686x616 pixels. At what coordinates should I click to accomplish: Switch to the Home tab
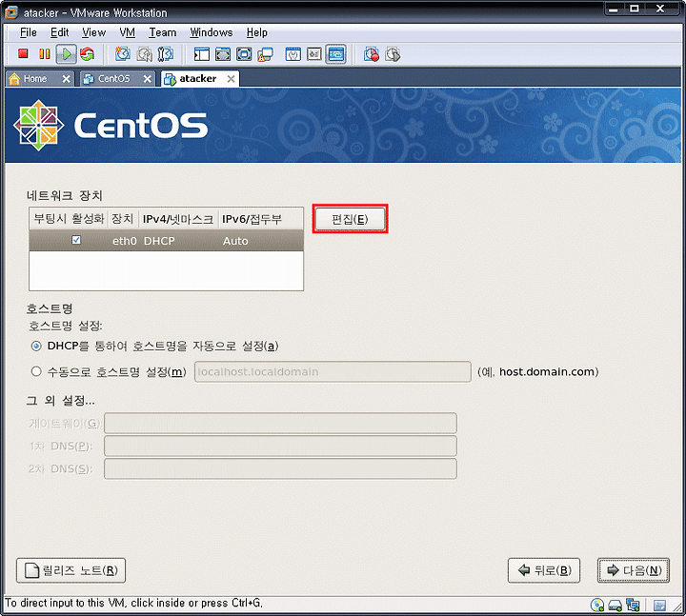pos(35,79)
